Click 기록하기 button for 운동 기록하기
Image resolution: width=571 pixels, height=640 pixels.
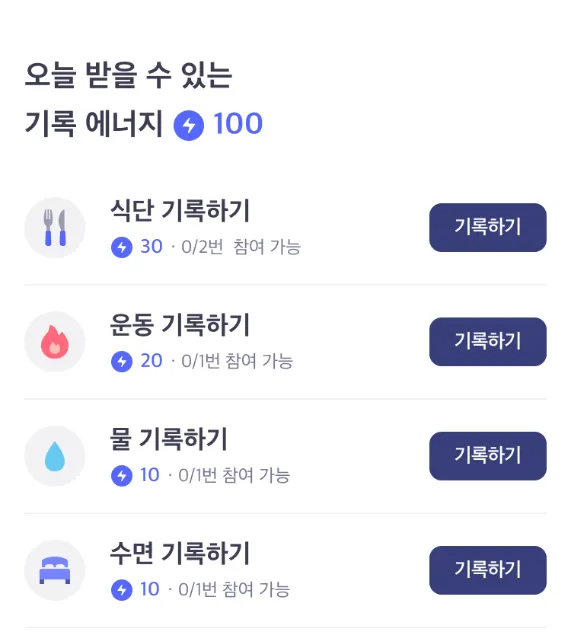click(x=488, y=342)
